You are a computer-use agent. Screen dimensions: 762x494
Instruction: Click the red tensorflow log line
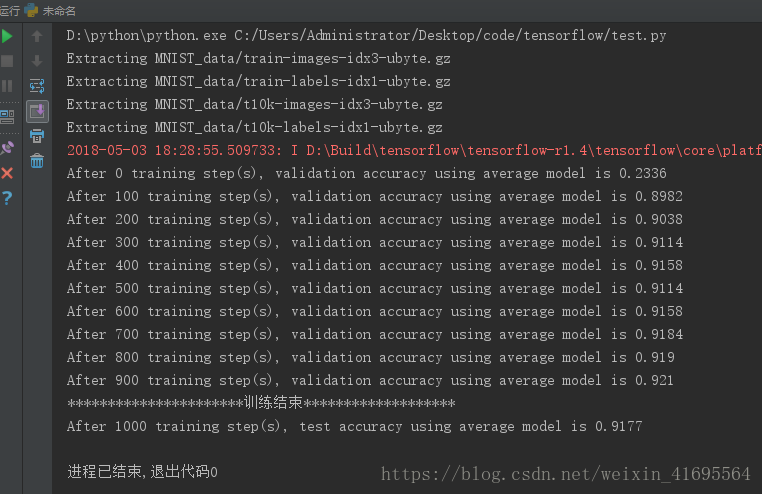pos(414,151)
